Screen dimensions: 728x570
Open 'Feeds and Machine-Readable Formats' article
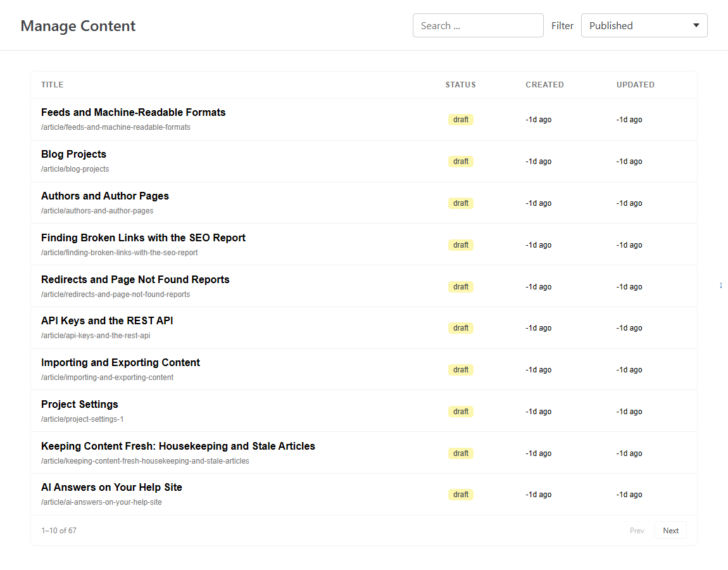point(133,113)
